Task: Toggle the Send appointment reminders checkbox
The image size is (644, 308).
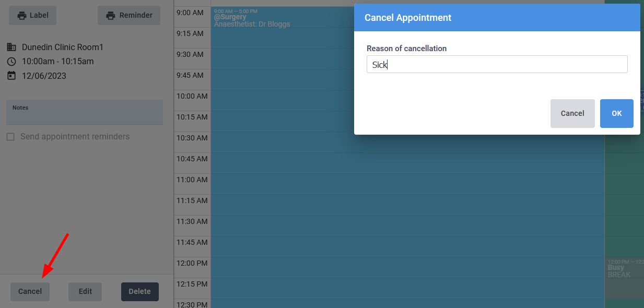Action: coord(10,136)
